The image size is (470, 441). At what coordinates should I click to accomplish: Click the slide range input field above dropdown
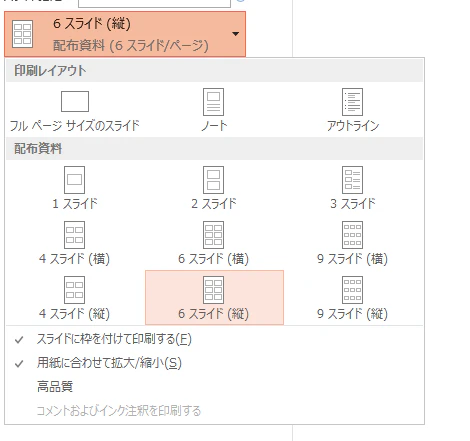154,3
